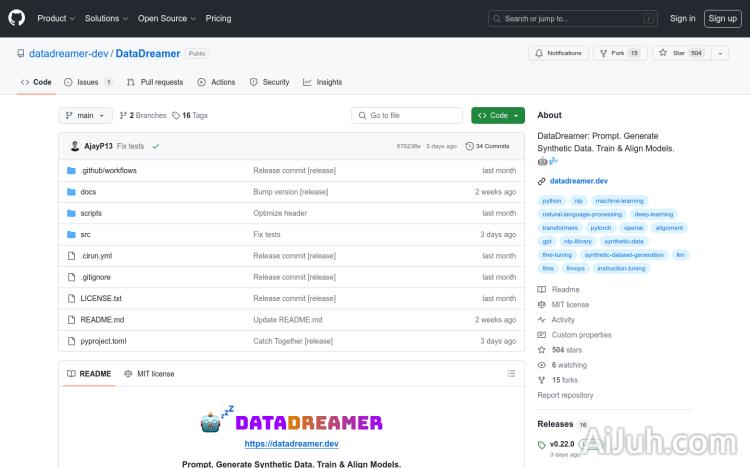Click the Notifications bell button

558,53
